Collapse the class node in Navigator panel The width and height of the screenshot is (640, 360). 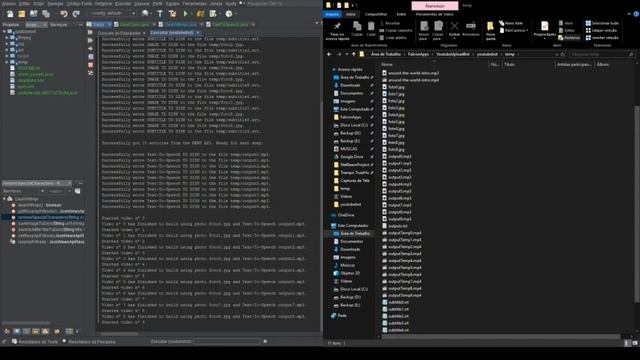point(4,199)
